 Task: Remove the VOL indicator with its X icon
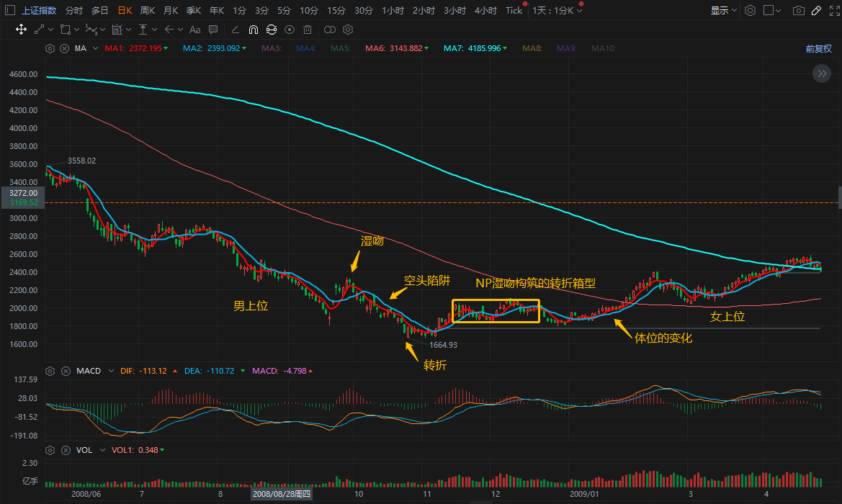tap(64, 450)
